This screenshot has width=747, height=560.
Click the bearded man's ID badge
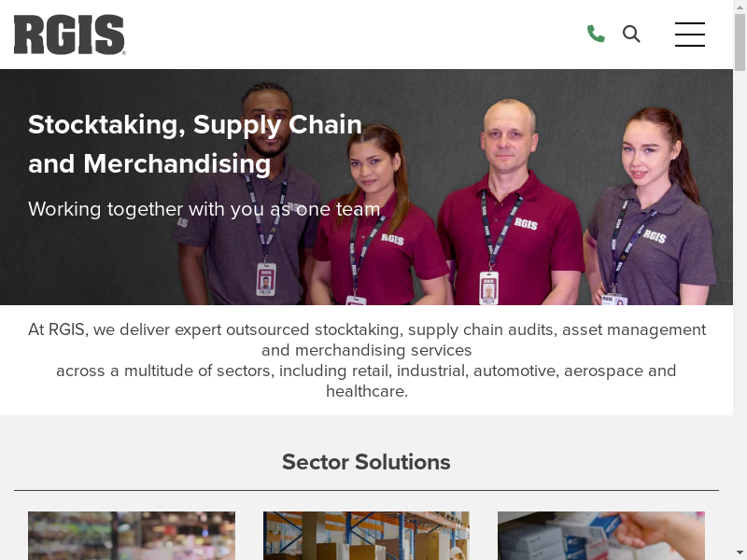[266, 279]
